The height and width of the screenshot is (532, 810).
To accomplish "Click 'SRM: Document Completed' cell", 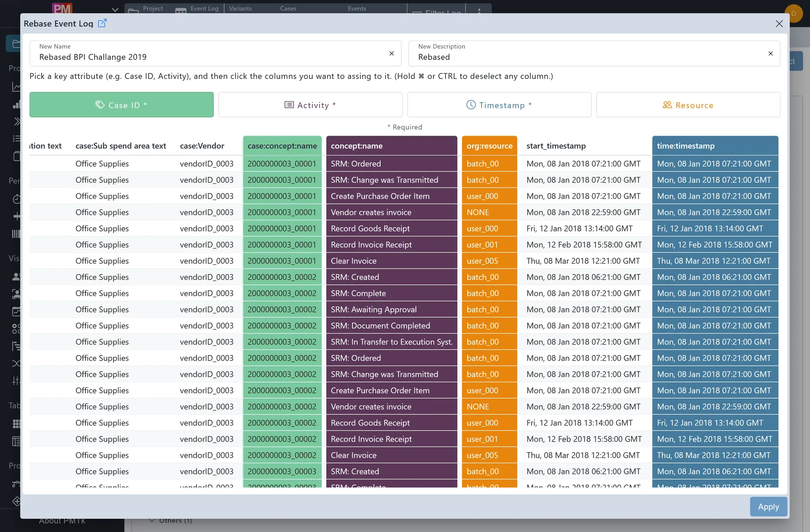I will point(392,326).
